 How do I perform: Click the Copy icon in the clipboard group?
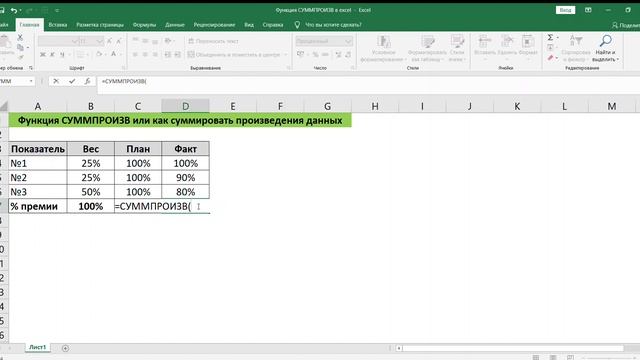pyautogui.click(x=20, y=48)
